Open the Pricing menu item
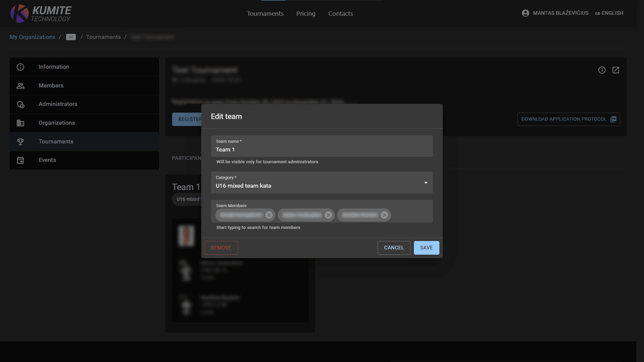Viewport: 644px width, 362px height. pyautogui.click(x=306, y=14)
